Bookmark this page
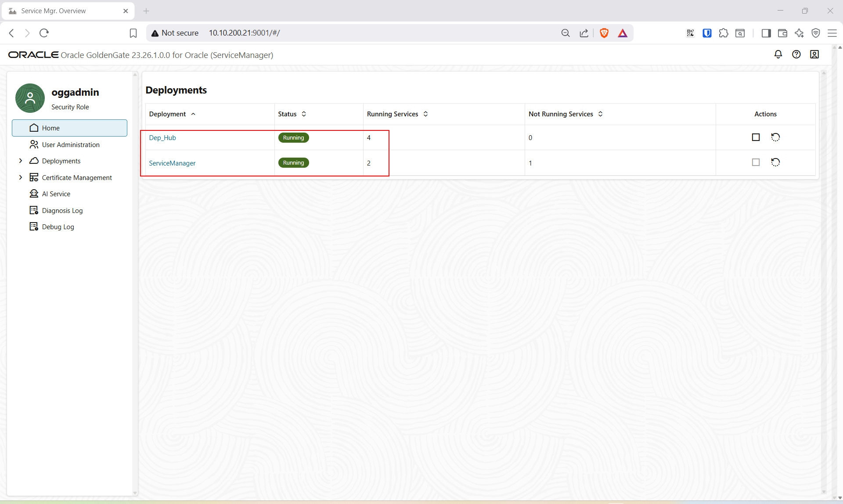 pyautogui.click(x=133, y=33)
